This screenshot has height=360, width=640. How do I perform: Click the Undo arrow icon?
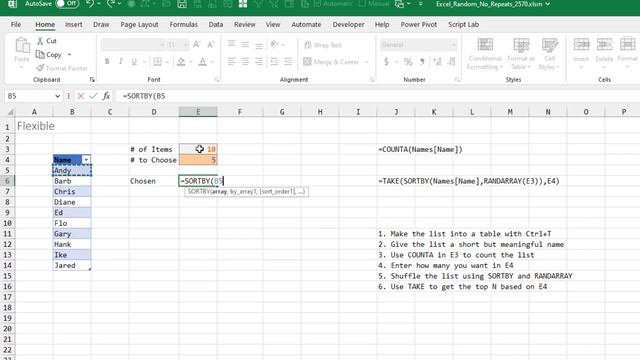(x=90, y=4)
